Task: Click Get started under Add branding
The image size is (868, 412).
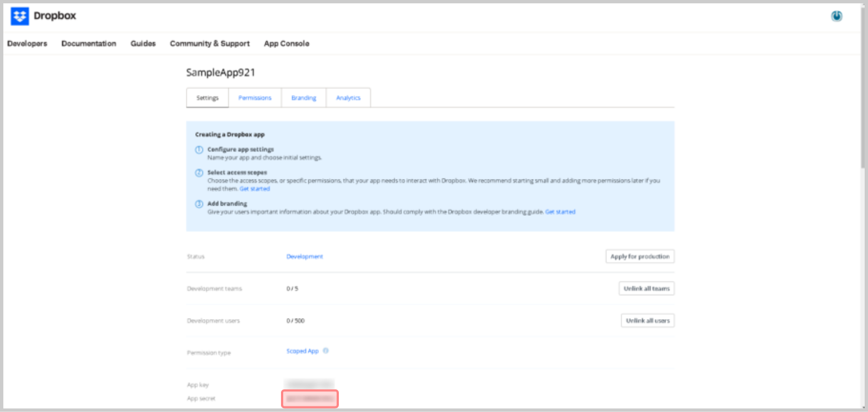Action: 560,212
